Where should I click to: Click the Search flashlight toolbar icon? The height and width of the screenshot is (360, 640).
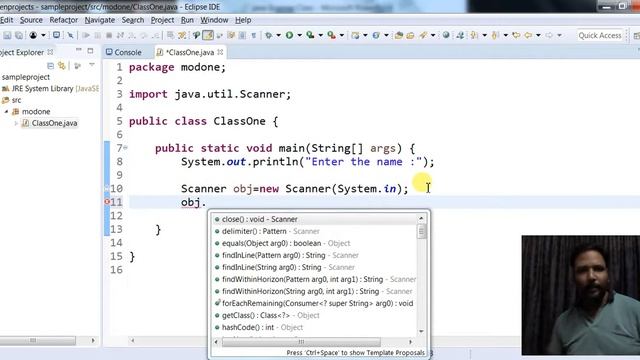coord(423,36)
